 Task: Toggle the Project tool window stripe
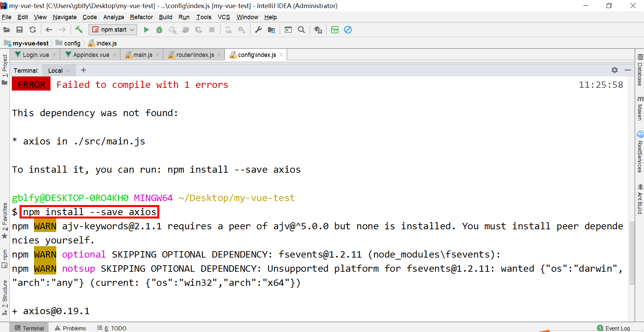(5, 69)
